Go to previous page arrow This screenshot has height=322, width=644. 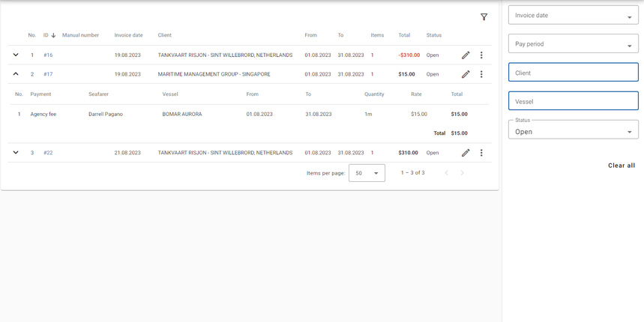(x=446, y=173)
